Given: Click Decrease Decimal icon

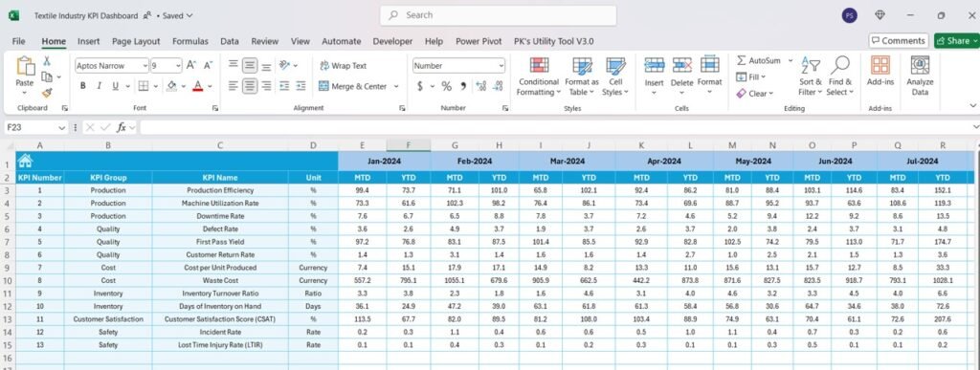Looking at the screenshot, I should coord(498,86).
